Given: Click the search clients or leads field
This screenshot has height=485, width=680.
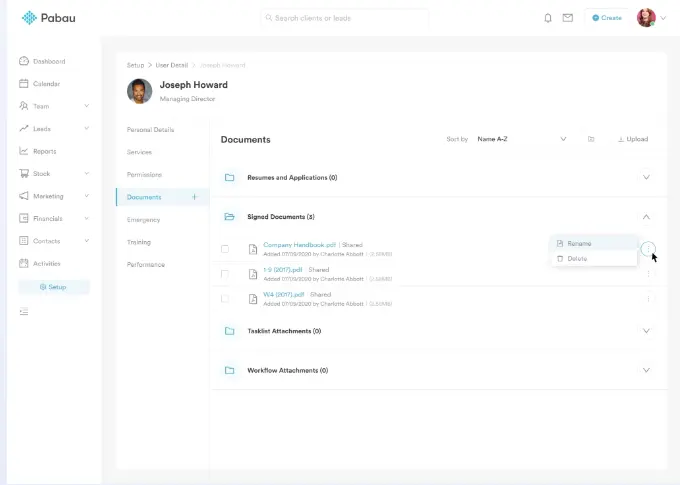Looking at the screenshot, I should coord(345,18).
